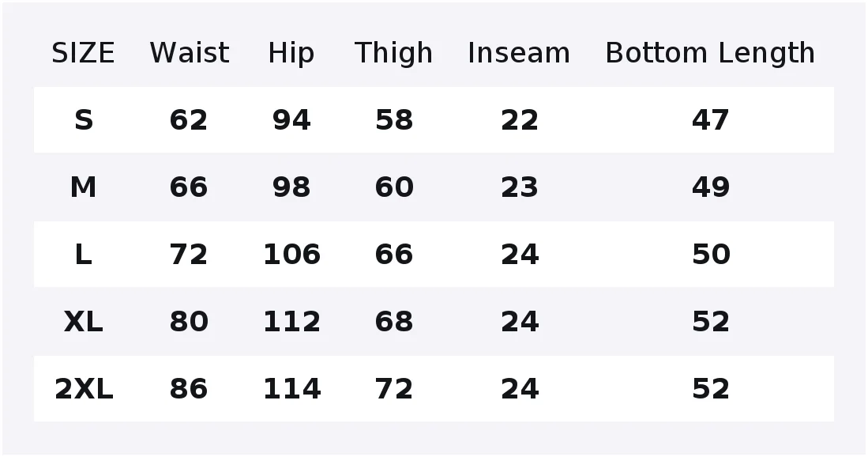
Task: Select hip value 114 in 2XL row
Action: point(291,389)
